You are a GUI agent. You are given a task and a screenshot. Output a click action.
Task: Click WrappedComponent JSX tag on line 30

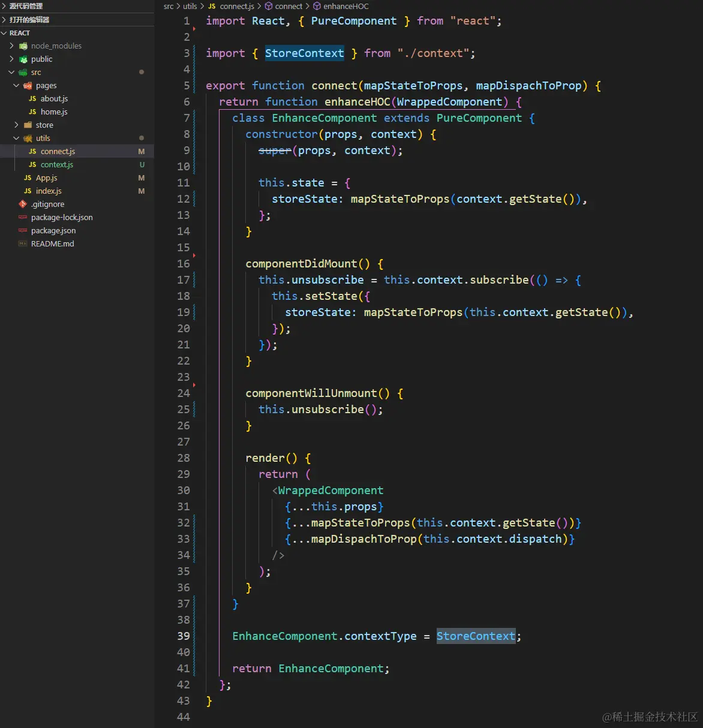click(331, 490)
